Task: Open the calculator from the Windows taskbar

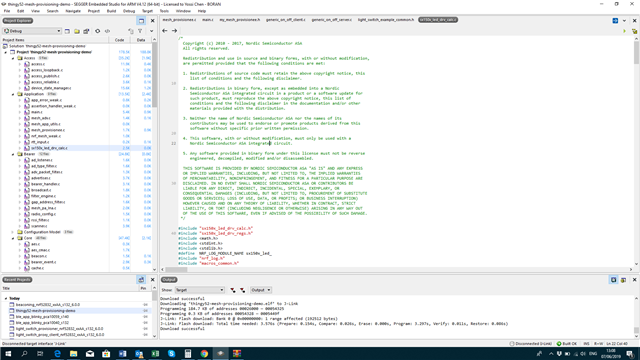Action: [x=188, y=353]
